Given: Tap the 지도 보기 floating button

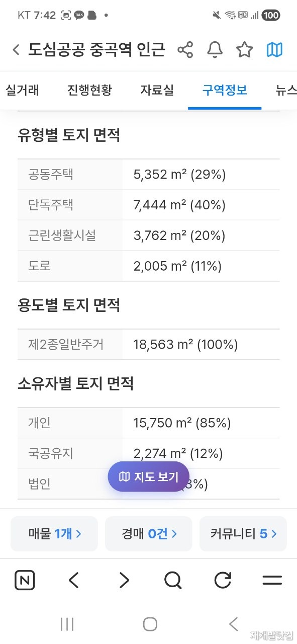Looking at the screenshot, I should [x=149, y=476].
